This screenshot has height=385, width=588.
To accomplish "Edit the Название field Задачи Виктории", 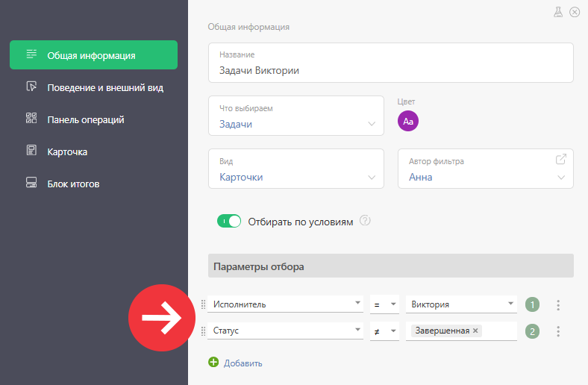I will click(x=391, y=63).
